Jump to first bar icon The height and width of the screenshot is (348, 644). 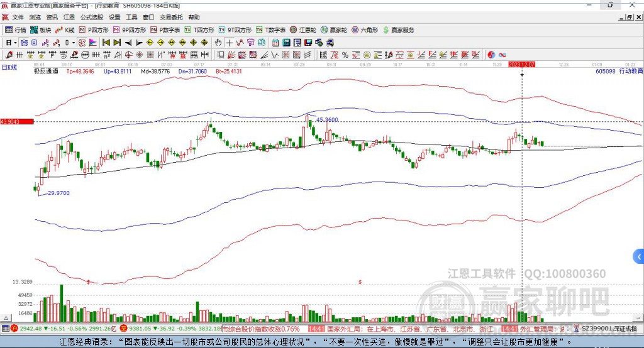click(x=106, y=43)
